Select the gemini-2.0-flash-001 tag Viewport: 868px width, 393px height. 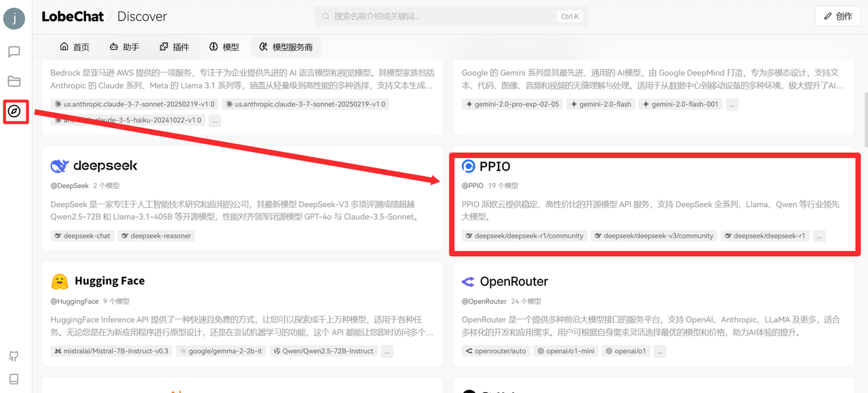coord(680,105)
